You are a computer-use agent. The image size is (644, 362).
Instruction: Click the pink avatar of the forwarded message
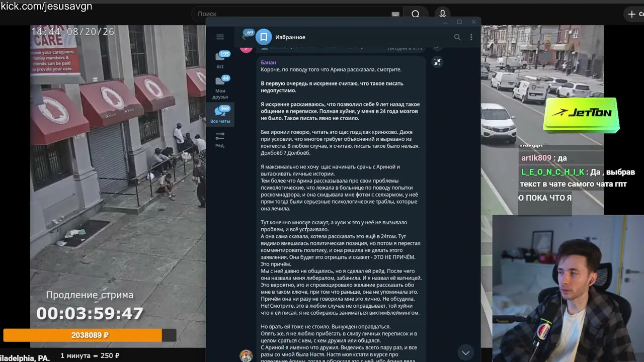246,48
